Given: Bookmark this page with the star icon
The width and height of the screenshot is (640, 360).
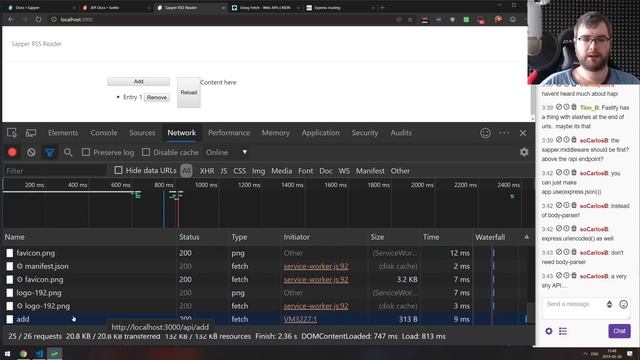Looking at the screenshot, I should coord(410,20).
